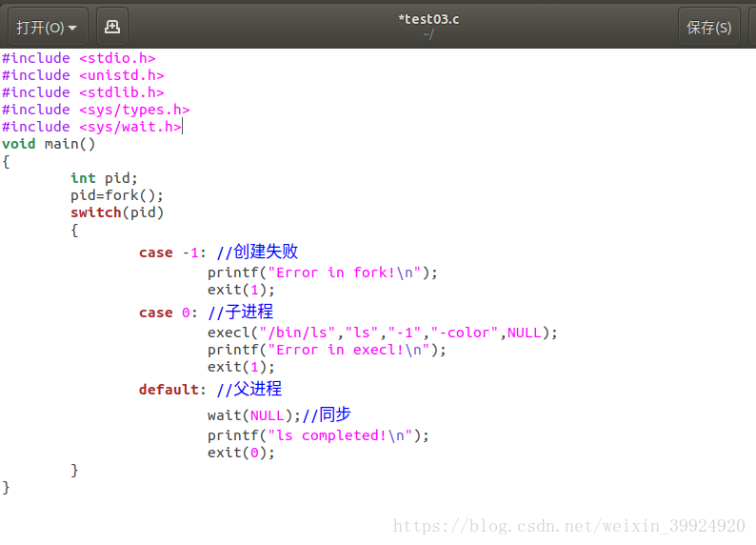Click the printf "ls completed!\n" line
Image resolution: width=756 pixels, height=545 pixels.
click(318, 435)
